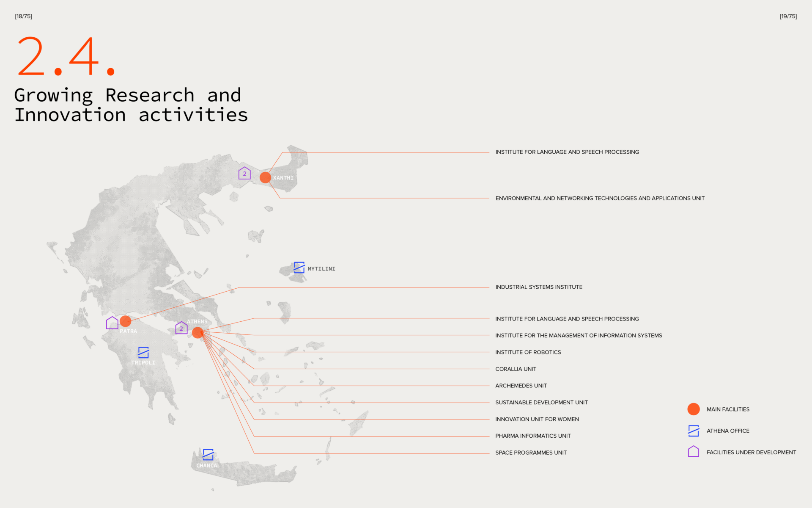Screen dimensions: 812x508
Task: Click the orange Xanthi main facility dot
Action: pos(265,177)
